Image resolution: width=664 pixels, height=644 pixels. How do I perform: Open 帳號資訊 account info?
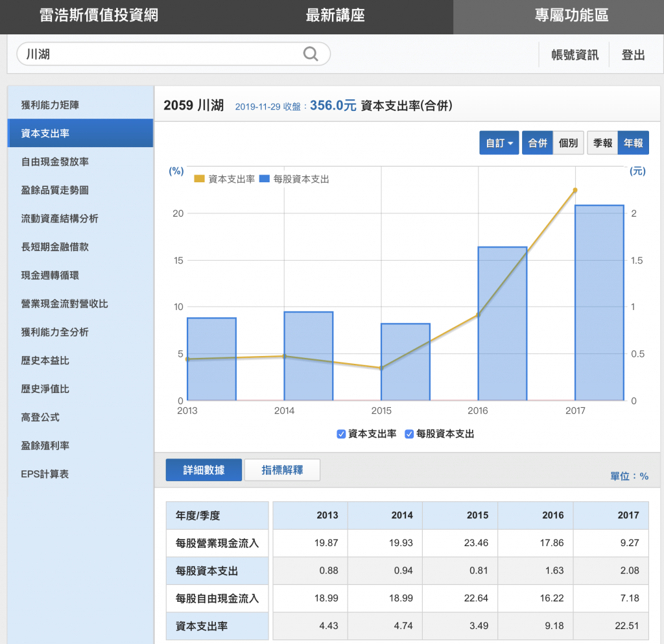(575, 55)
